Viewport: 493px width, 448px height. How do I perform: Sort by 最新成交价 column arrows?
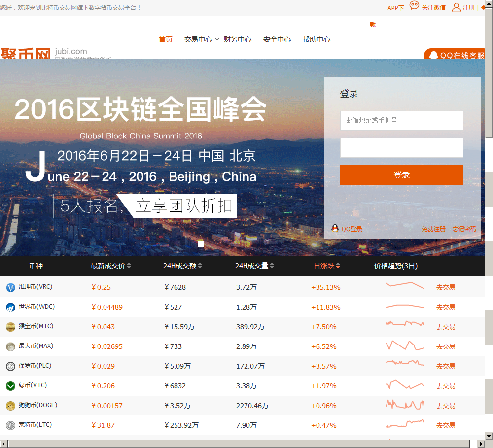(129, 266)
